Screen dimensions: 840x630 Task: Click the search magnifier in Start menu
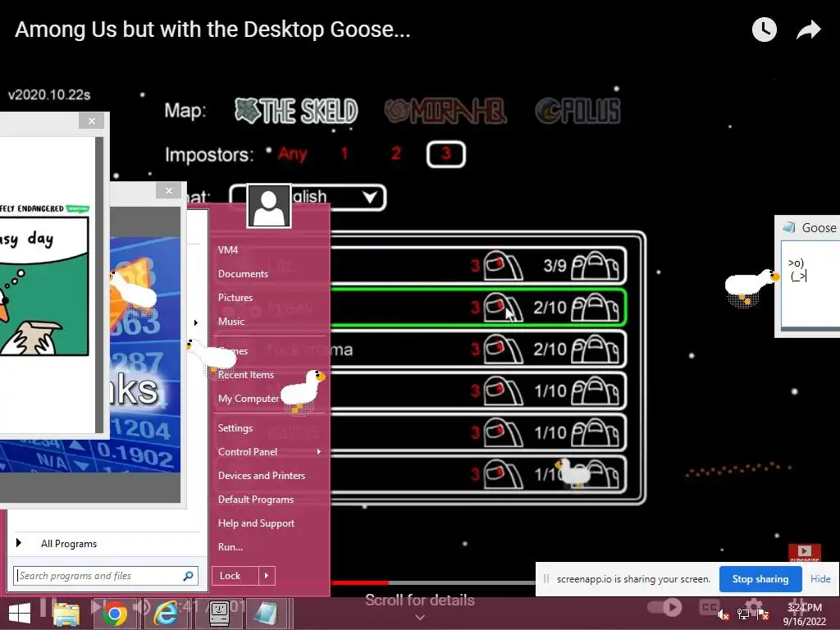tap(188, 576)
